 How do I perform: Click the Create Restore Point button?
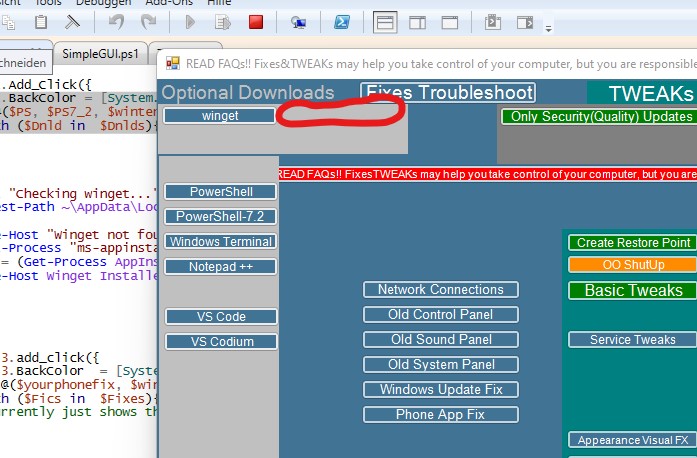pyautogui.click(x=633, y=243)
